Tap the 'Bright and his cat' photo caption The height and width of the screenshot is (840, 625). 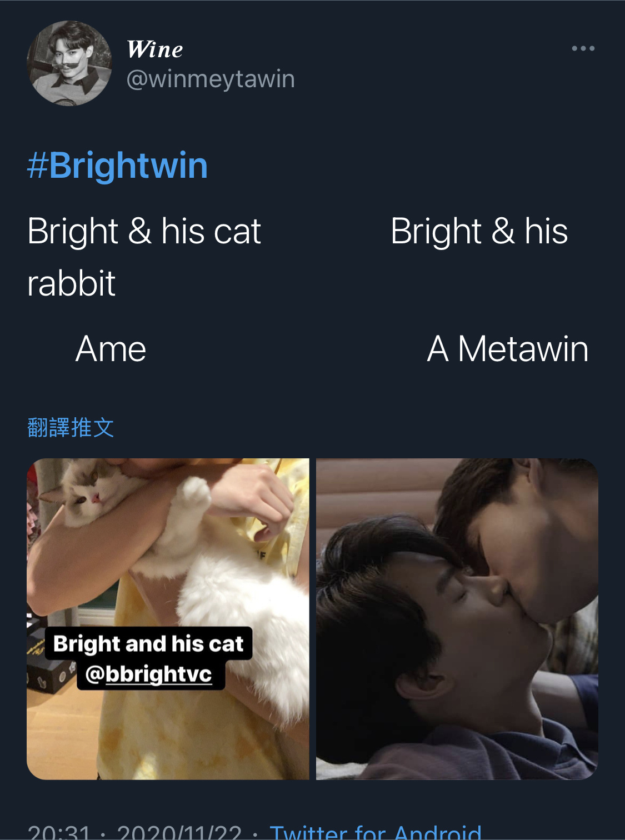click(148, 643)
